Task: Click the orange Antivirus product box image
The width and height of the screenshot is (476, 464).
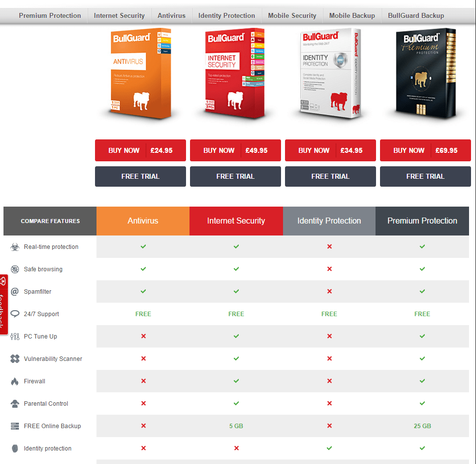Action: tap(141, 73)
